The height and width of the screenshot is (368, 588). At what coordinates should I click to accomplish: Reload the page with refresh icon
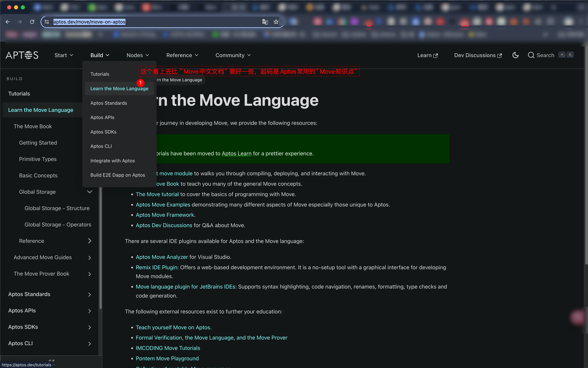click(32, 22)
